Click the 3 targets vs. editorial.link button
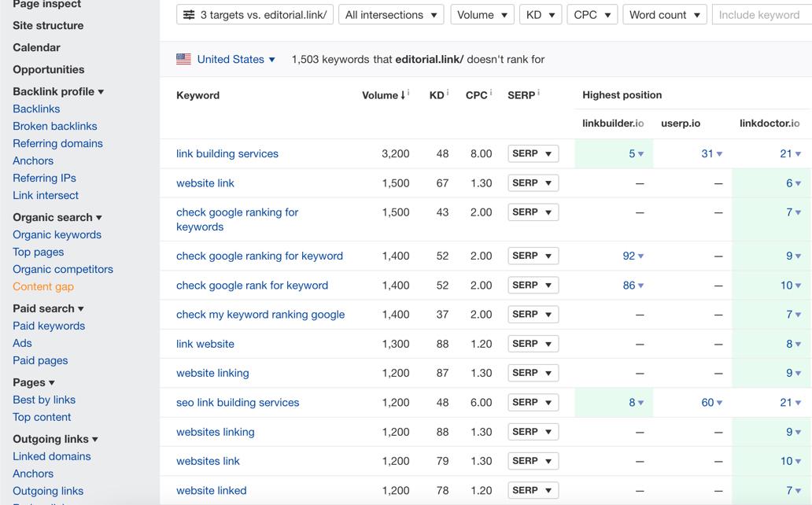The image size is (812, 505). pos(255,15)
